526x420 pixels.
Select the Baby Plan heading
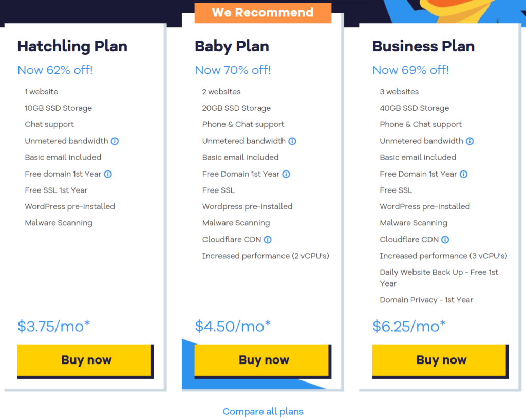(231, 46)
